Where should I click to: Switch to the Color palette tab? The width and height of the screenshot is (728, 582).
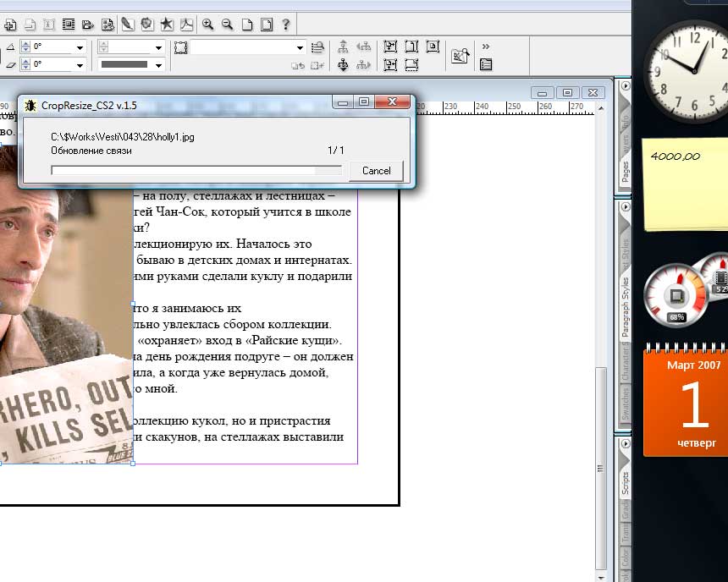[626, 556]
